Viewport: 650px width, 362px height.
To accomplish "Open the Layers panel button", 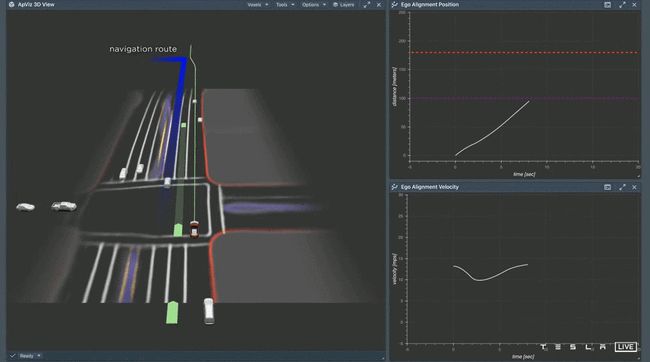I will [344, 5].
